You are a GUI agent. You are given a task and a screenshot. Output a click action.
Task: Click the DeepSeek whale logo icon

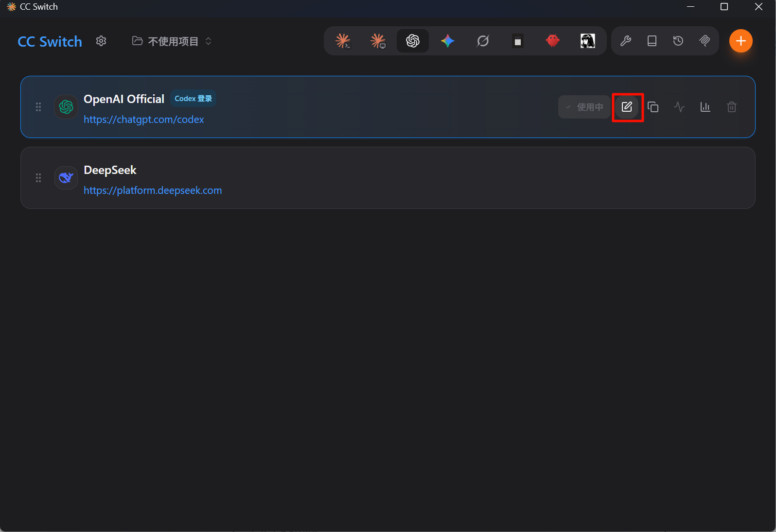(x=66, y=178)
